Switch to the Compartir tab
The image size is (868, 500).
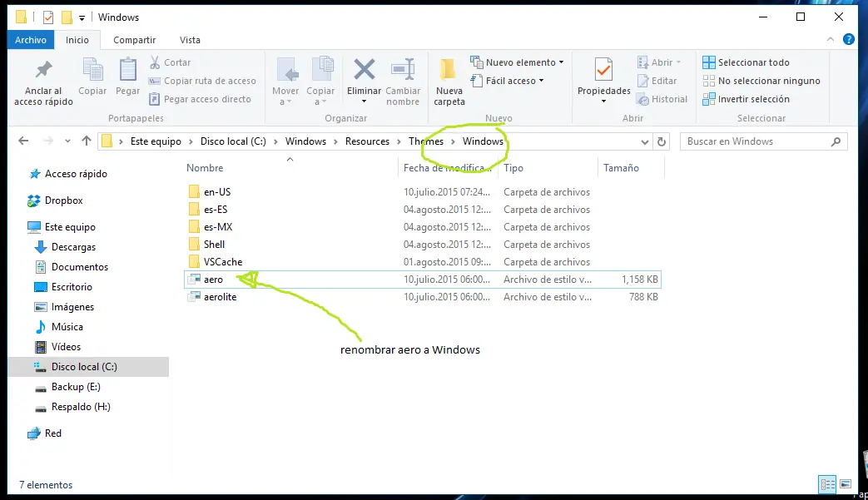click(135, 40)
